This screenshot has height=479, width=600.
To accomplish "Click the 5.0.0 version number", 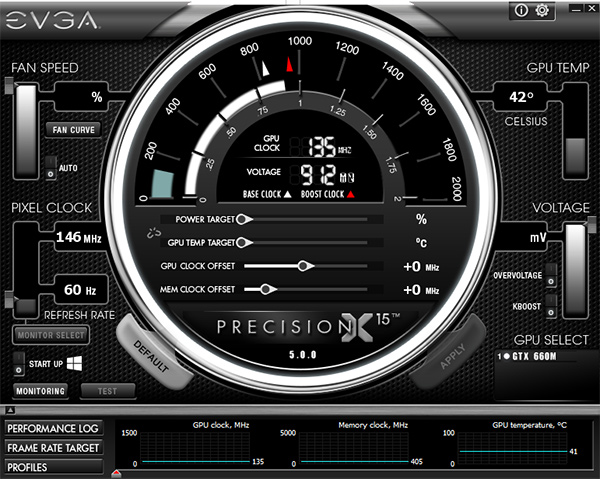I will pyautogui.click(x=303, y=355).
